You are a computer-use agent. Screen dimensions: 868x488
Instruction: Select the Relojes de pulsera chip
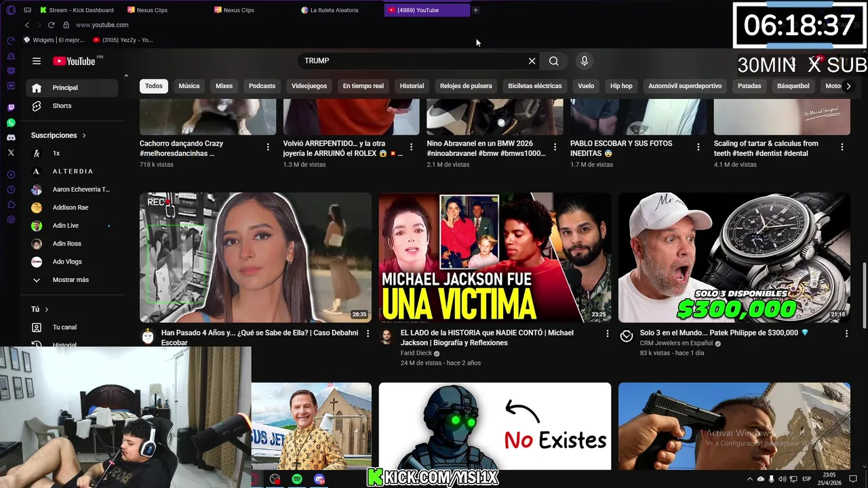coord(466,86)
